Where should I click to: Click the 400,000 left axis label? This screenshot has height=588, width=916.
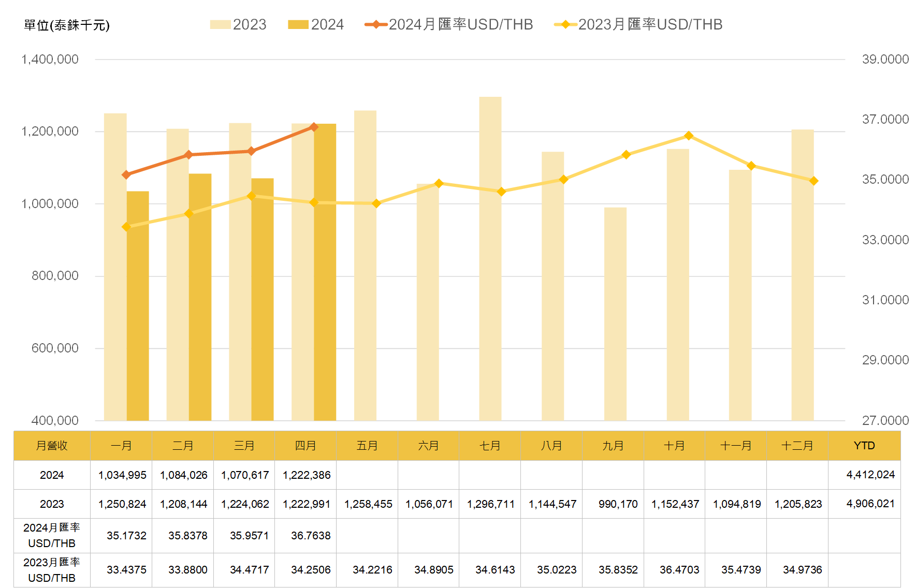click(x=55, y=420)
